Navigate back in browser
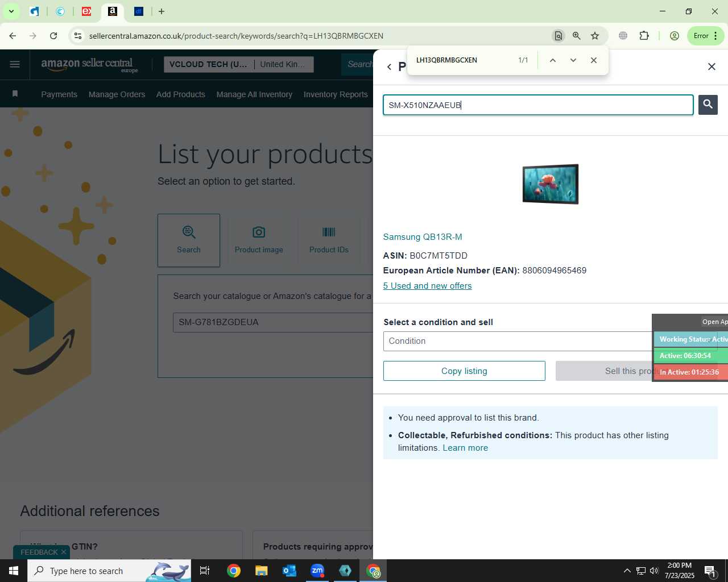Viewport: 728px width, 582px height. point(13,36)
